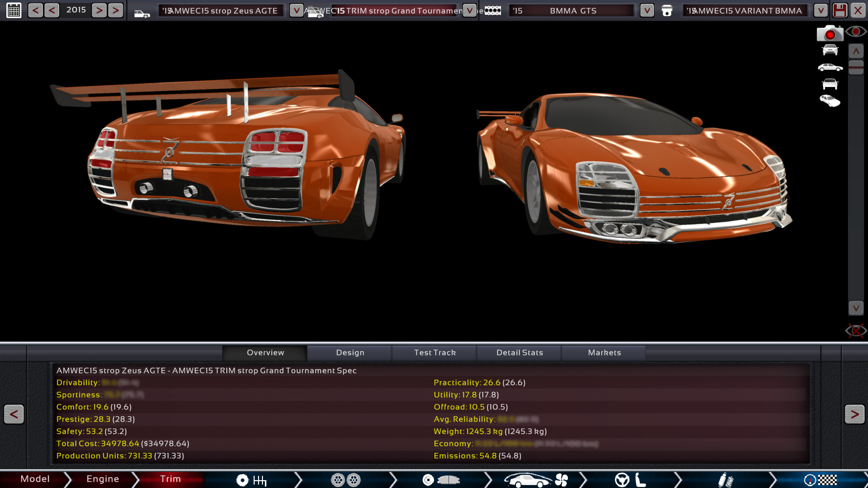Click the Zeus AGTE model name field
Viewport: 868px width, 488px height.
click(x=220, y=11)
